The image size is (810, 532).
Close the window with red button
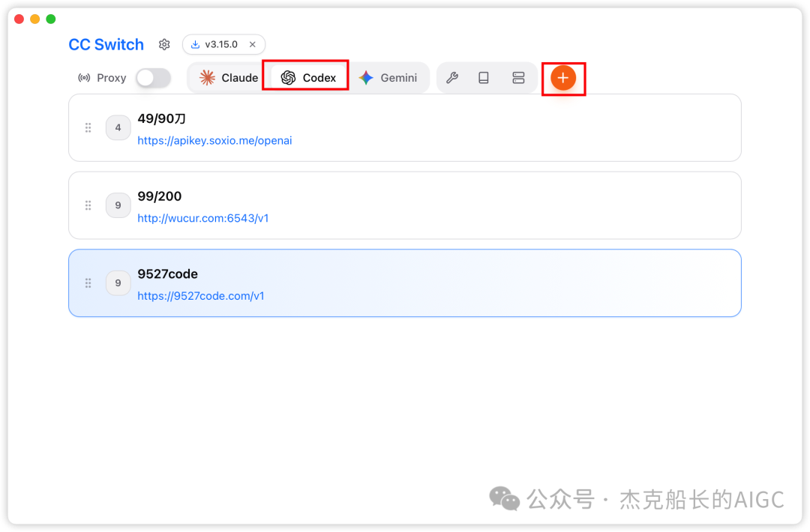[19, 19]
